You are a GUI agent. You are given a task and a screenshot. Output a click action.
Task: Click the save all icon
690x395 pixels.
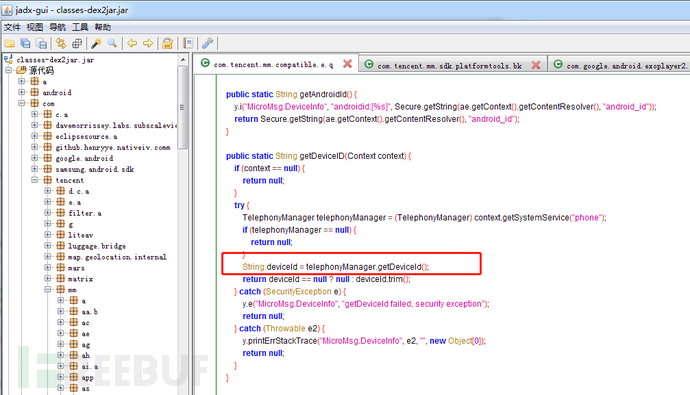(x=25, y=43)
